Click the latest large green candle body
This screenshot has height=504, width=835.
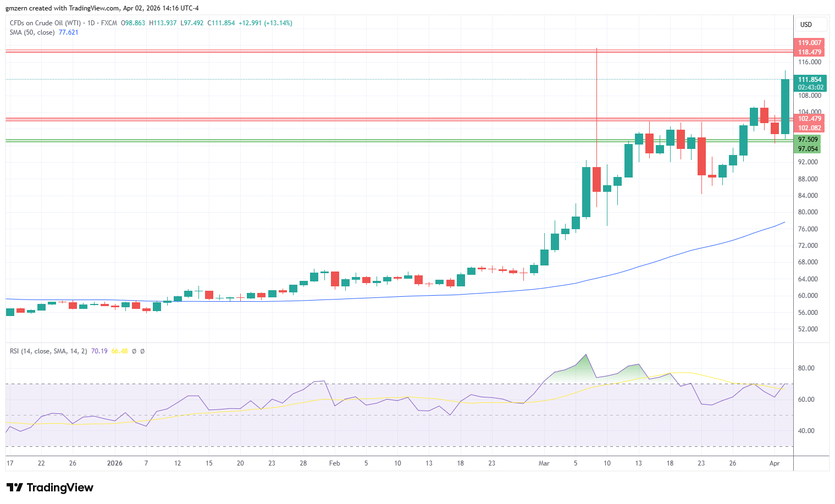pyautogui.click(x=786, y=107)
